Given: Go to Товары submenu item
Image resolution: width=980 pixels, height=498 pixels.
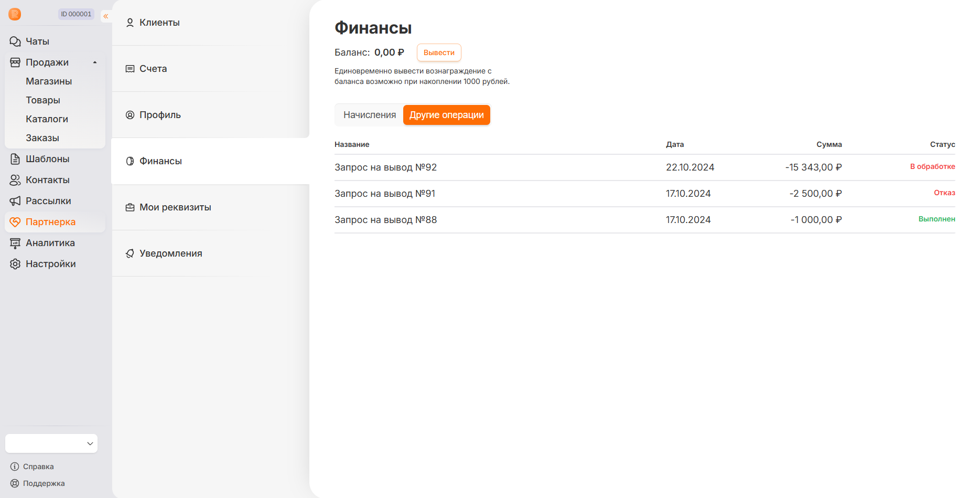Looking at the screenshot, I should tap(43, 100).
